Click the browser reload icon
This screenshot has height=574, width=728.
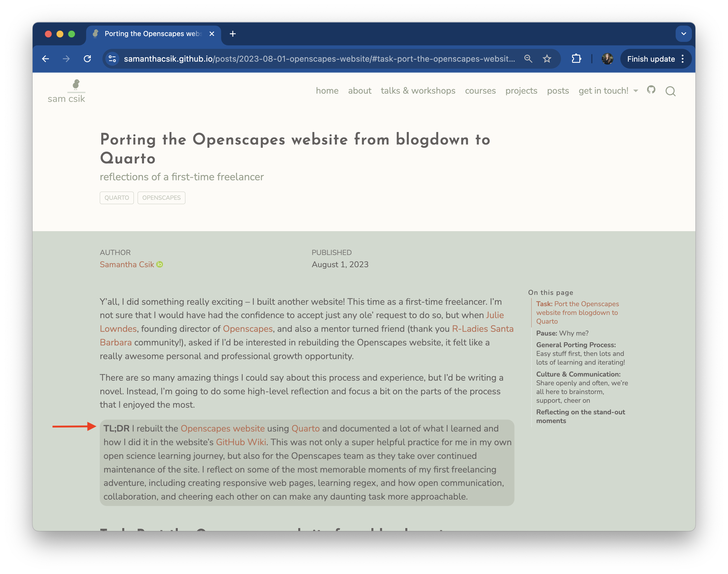(87, 59)
